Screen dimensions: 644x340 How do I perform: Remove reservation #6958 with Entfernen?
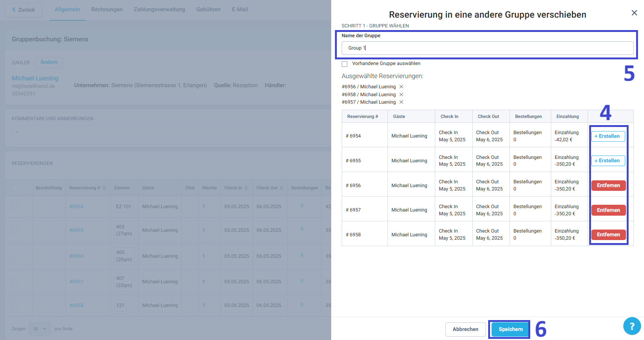(608, 234)
